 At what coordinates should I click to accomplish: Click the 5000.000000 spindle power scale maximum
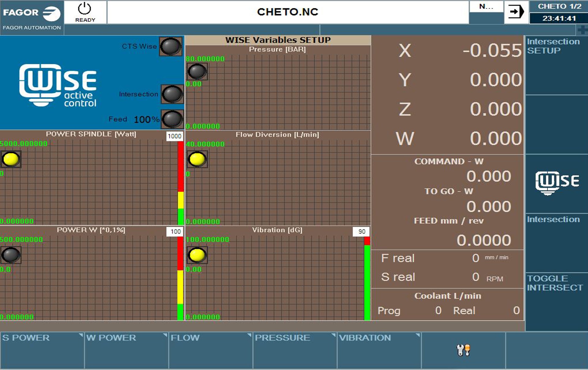[24, 144]
